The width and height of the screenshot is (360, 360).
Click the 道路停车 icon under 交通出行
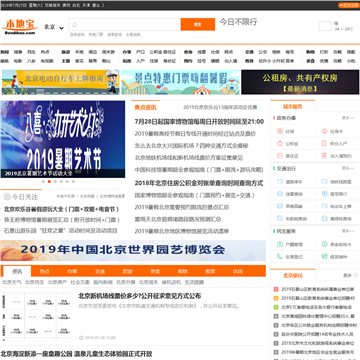tap(280, 182)
